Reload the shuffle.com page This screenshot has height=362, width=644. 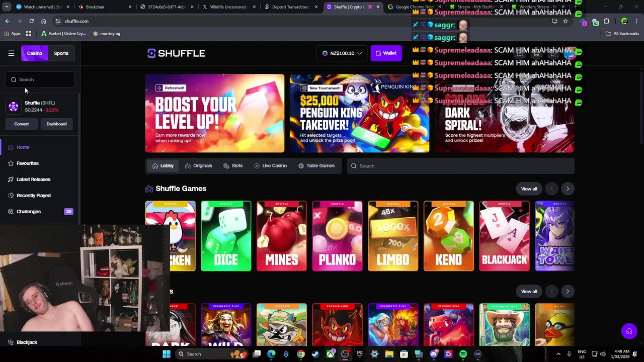point(31,21)
